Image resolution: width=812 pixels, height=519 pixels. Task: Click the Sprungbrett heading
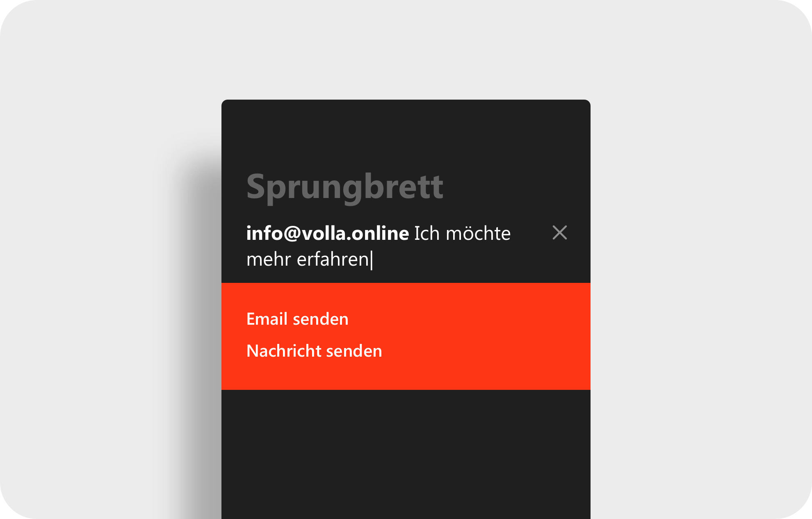click(344, 187)
